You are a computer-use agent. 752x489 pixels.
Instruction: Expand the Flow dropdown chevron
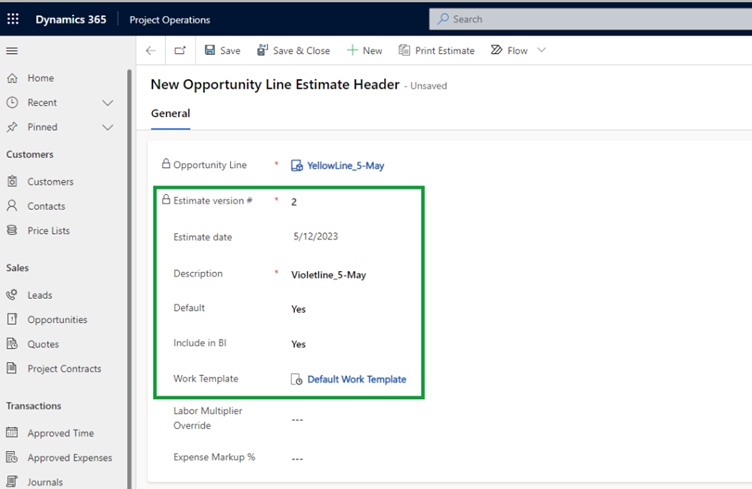pos(541,50)
